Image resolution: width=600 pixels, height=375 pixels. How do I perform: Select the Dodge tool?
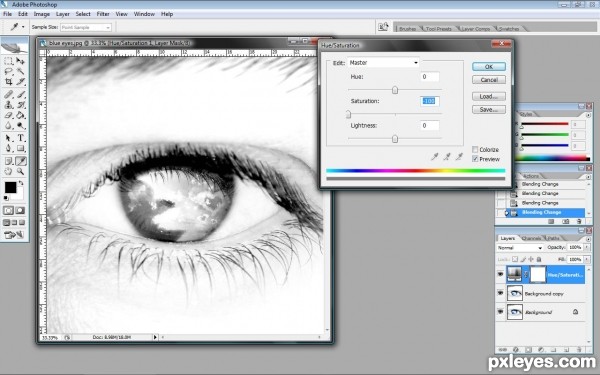point(21,125)
